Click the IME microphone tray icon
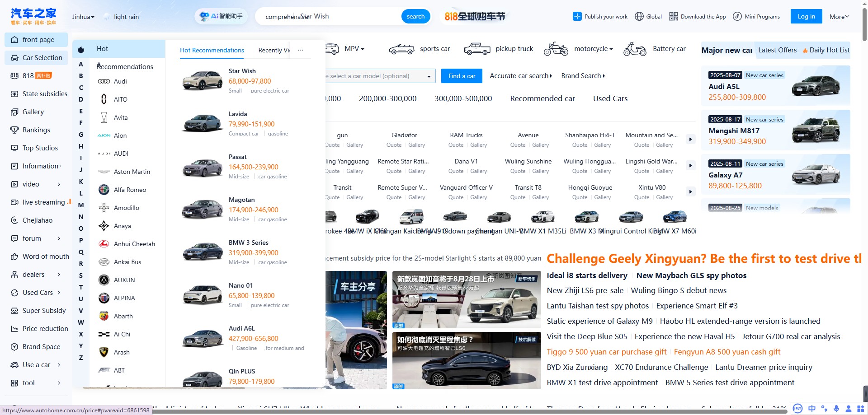Image resolution: width=868 pixels, height=415 pixels. coord(836,409)
